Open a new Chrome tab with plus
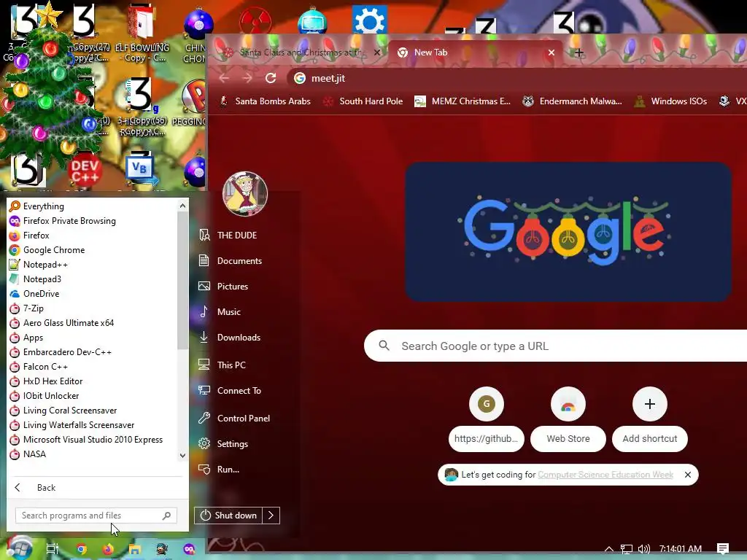Screen dimensions: 747x560 [x=578, y=52]
